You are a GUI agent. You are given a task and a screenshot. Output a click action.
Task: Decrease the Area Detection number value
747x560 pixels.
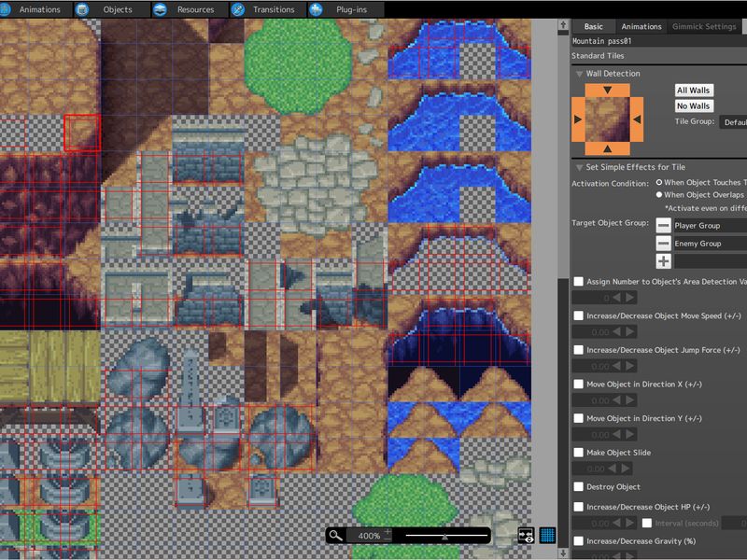(x=617, y=298)
